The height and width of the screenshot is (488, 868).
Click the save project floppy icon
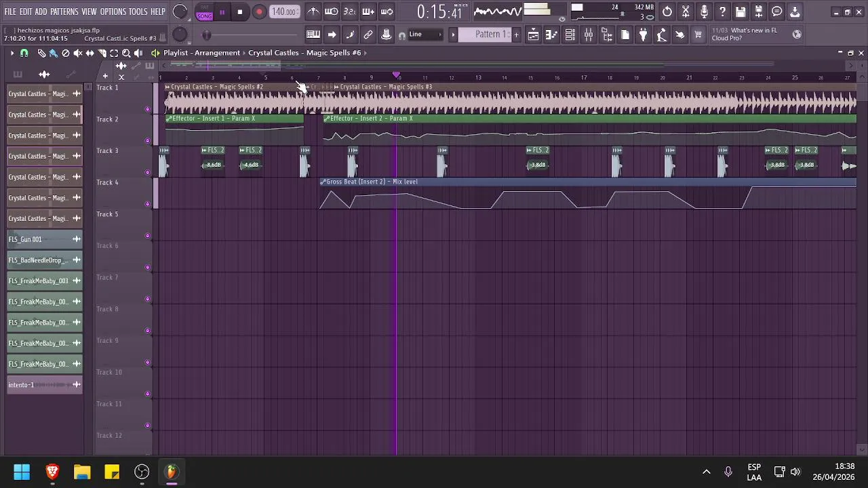(741, 12)
